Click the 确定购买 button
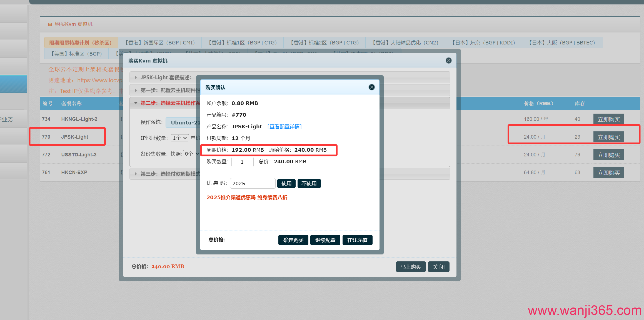The image size is (644, 320). 293,240
